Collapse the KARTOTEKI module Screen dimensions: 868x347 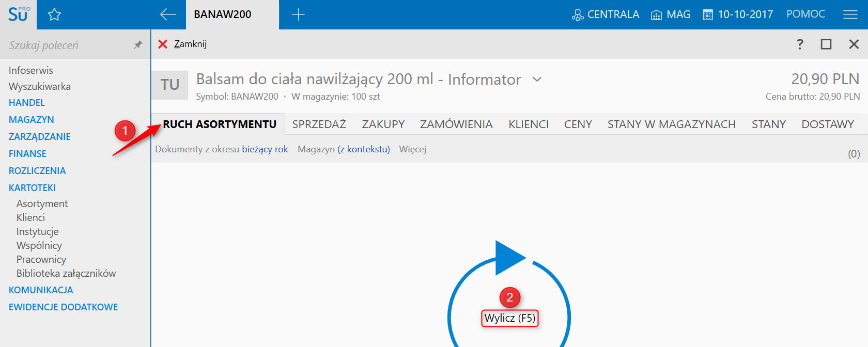[32, 188]
